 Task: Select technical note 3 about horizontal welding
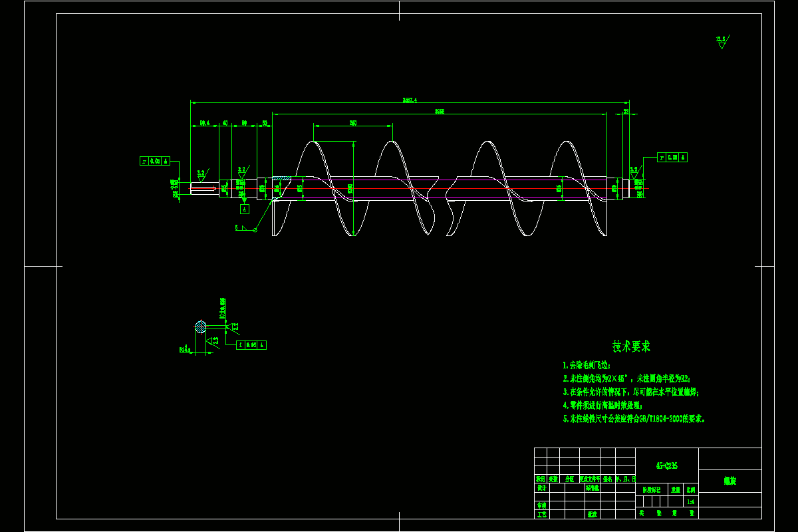pyautogui.click(x=630, y=392)
